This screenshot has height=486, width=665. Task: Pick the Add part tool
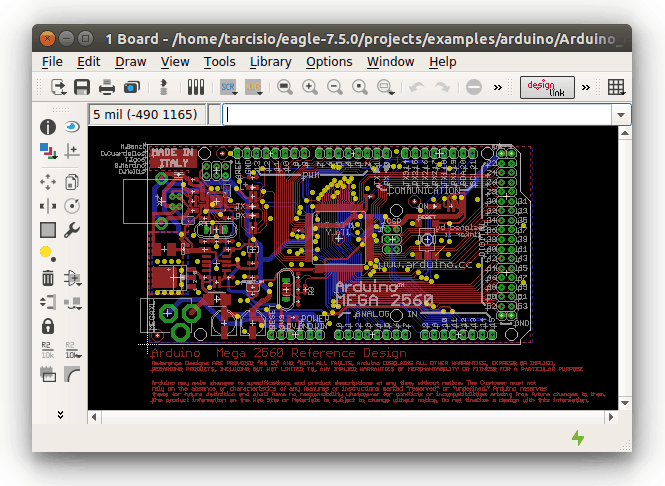tap(73, 278)
